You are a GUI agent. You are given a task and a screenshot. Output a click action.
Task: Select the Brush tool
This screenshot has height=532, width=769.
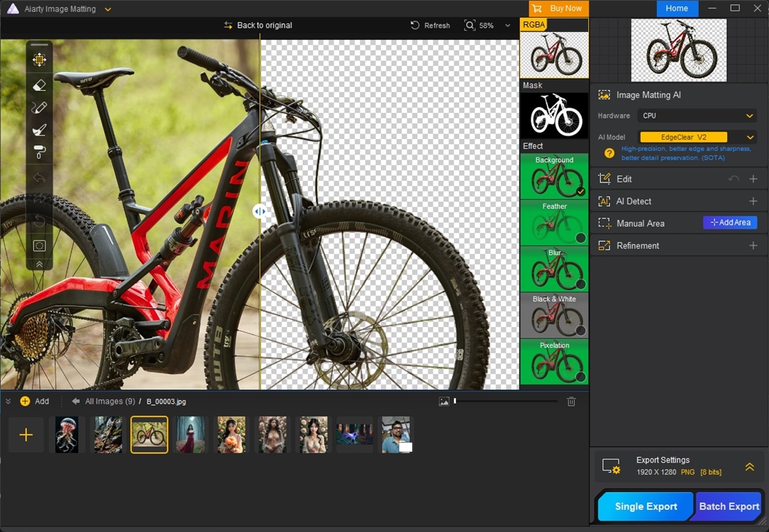click(39, 130)
